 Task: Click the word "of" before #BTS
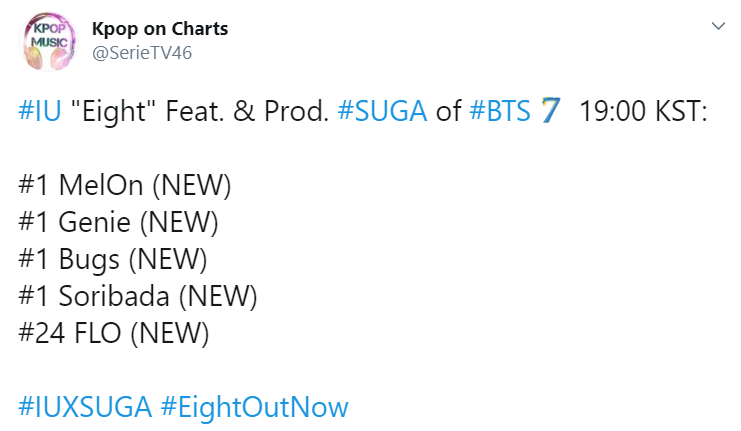448,111
